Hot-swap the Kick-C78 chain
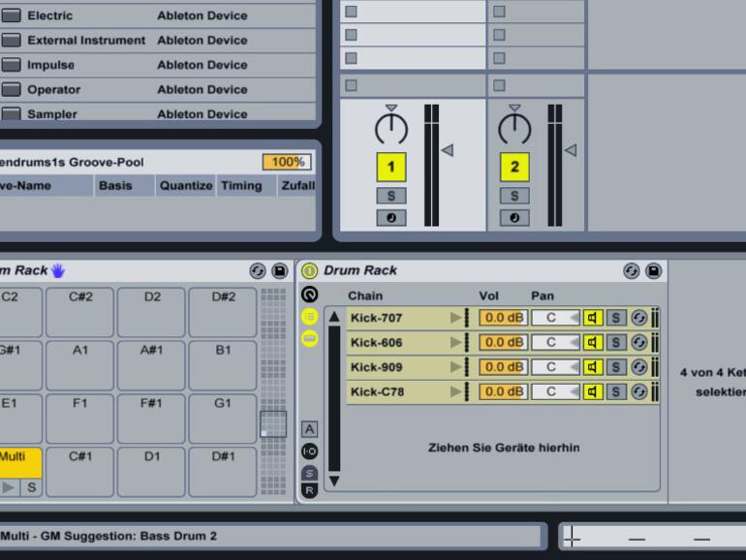This screenshot has height=560, width=746. pos(639,392)
